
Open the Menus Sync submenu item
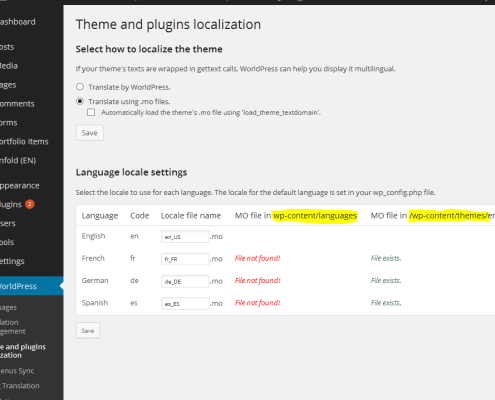click(17, 371)
